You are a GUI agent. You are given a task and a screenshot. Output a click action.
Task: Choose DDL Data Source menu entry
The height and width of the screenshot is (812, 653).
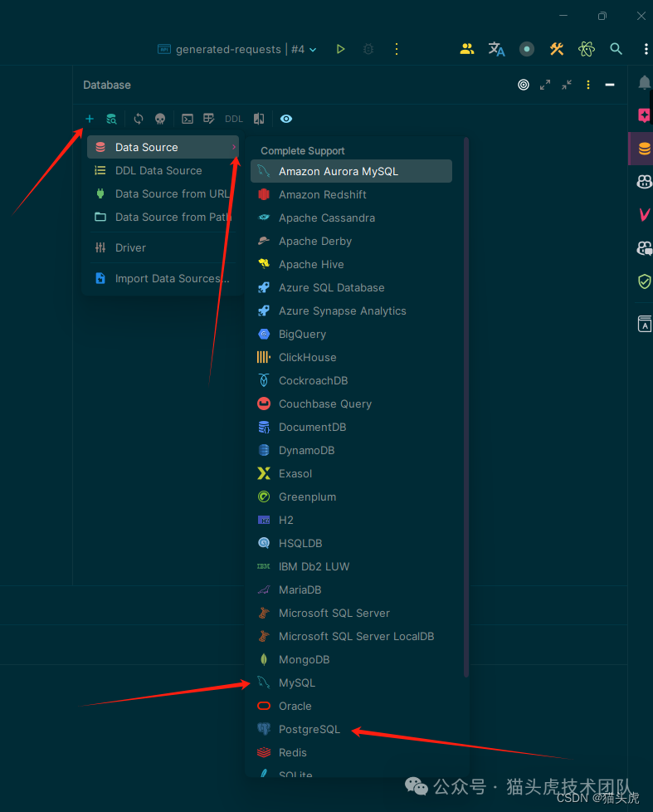pyautogui.click(x=163, y=171)
